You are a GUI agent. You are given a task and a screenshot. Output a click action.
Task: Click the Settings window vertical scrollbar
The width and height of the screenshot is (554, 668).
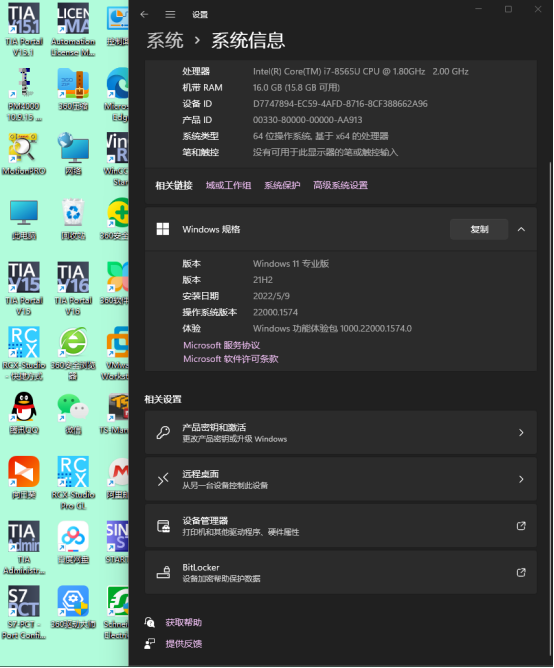tap(551, 409)
